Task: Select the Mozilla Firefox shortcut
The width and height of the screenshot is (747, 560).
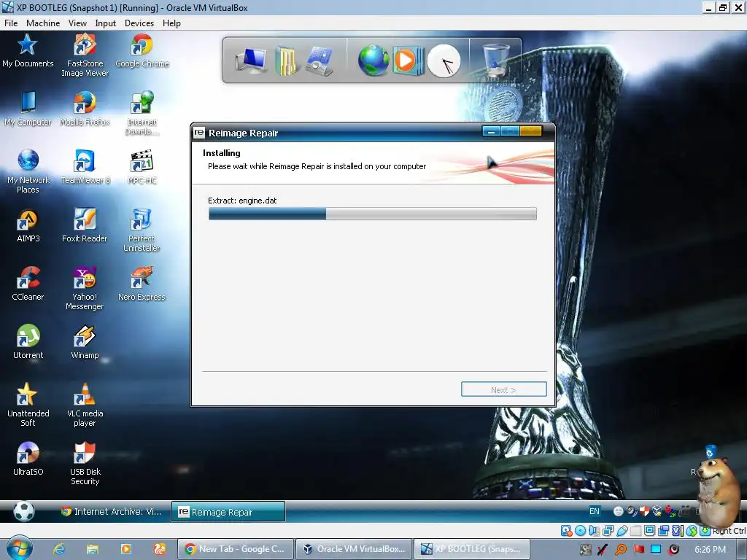Action: 85,109
